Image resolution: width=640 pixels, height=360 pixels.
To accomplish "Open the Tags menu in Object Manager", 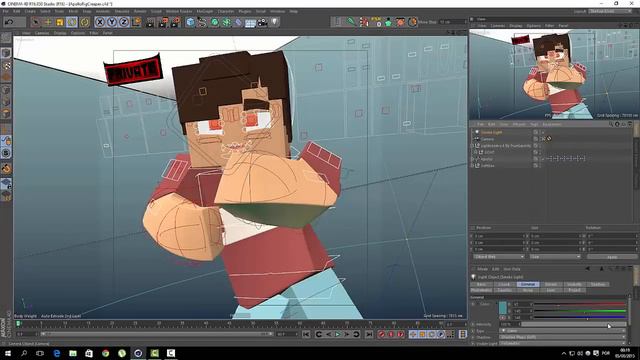I will [534, 124].
